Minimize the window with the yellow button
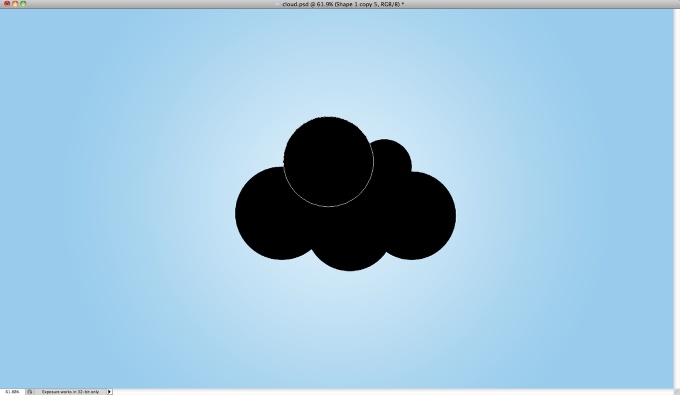The width and height of the screenshot is (680, 395). [15, 3]
